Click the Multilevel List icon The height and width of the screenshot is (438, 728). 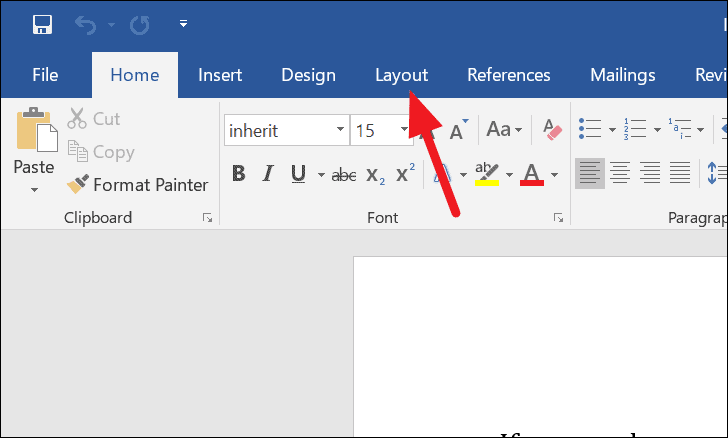pos(679,129)
